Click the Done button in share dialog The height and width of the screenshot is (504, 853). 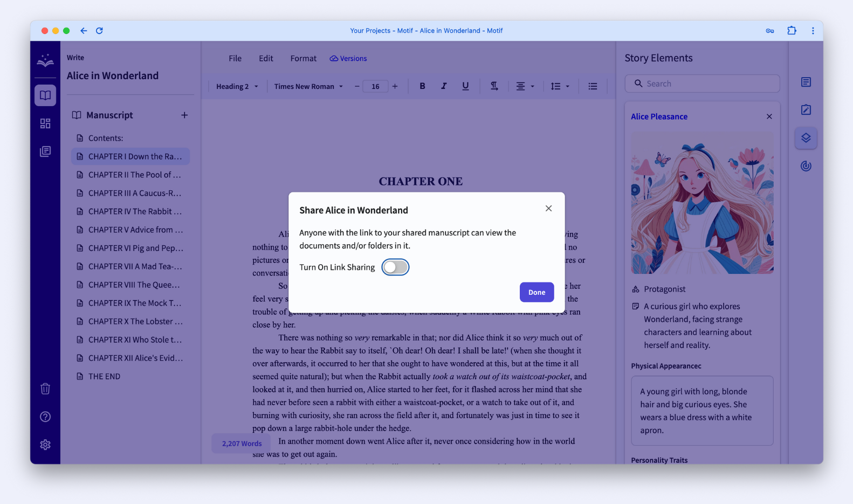pos(536,292)
